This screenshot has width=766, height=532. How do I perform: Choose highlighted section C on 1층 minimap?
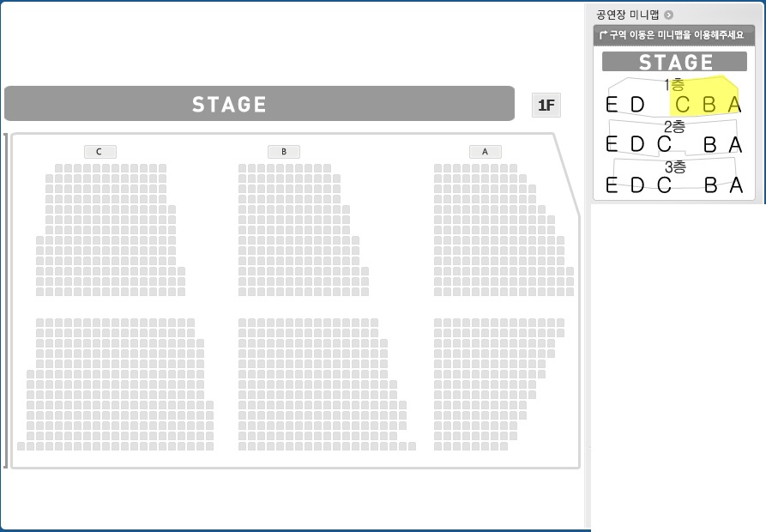click(682, 105)
